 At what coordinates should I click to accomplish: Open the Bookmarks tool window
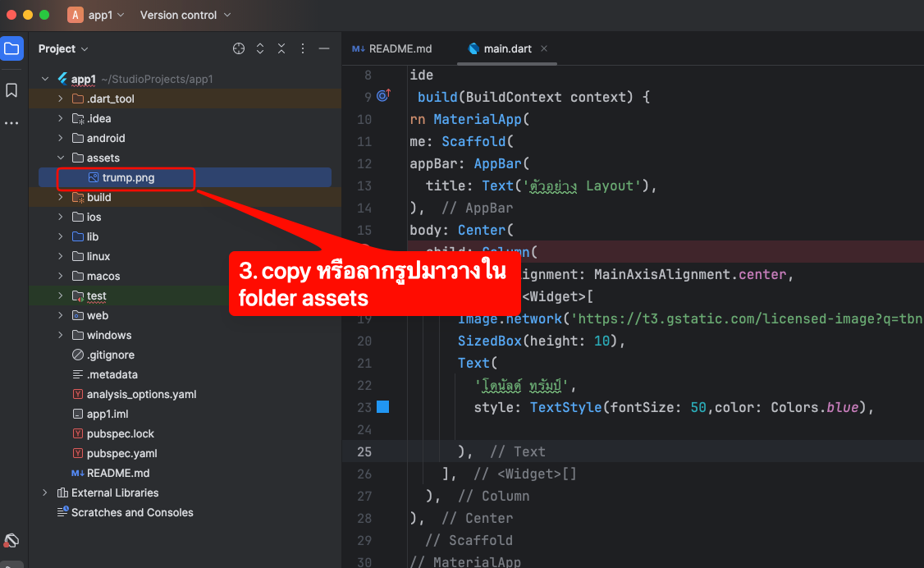pos(11,90)
